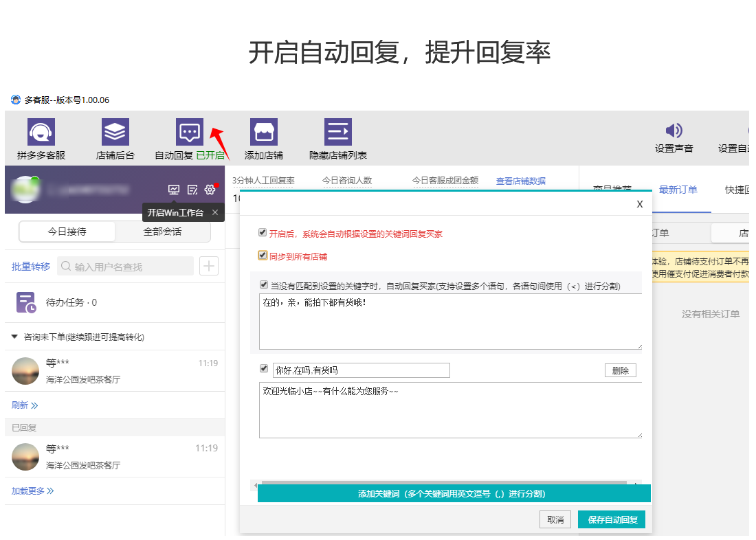756x540 pixels.
Task: Click the 保存自动回复 button
Action: (612, 520)
